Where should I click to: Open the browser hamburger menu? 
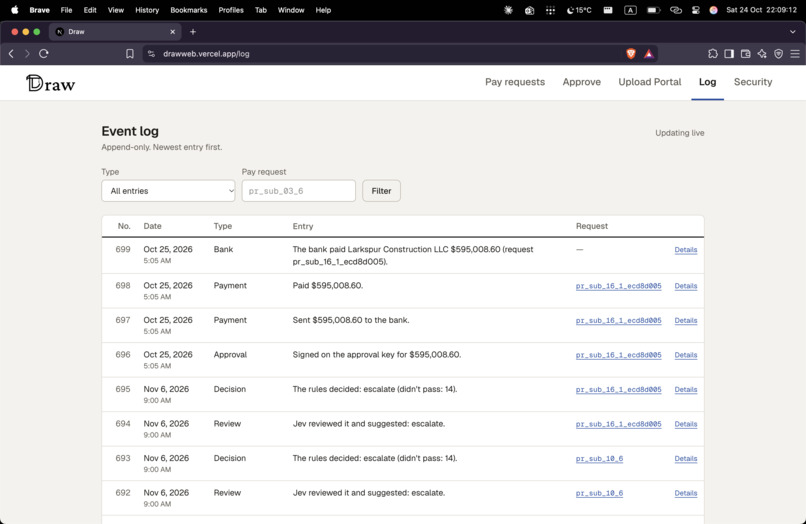(795, 53)
